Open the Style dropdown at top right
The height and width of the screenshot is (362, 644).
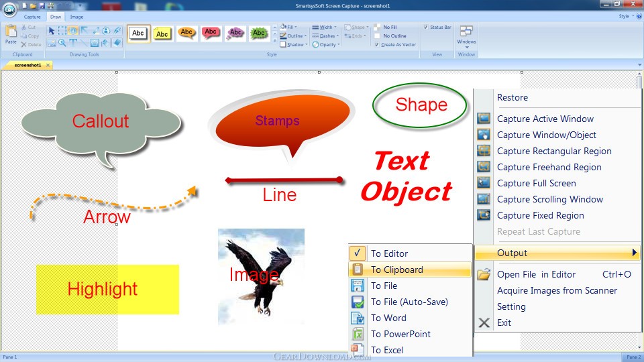point(626,16)
